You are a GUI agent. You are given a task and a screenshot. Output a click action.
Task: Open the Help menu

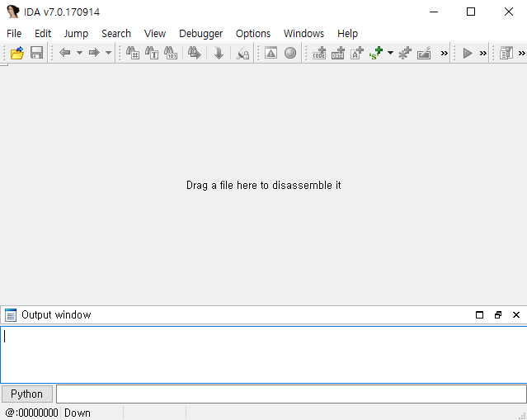coord(347,34)
